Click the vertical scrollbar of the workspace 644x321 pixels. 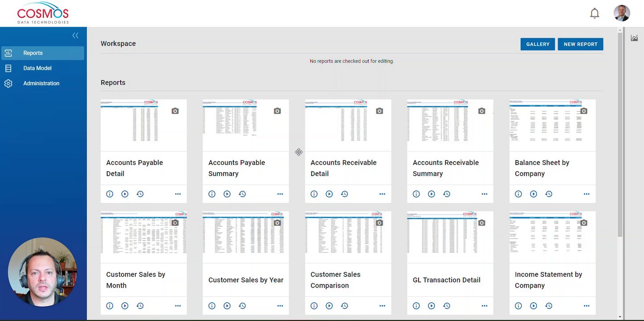(x=620, y=134)
